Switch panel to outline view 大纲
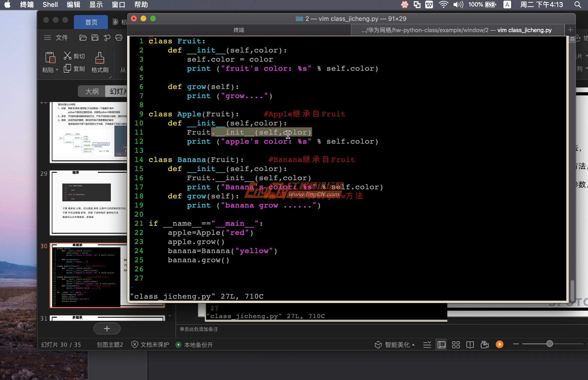Image resolution: width=588 pixels, height=380 pixels. tap(92, 91)
